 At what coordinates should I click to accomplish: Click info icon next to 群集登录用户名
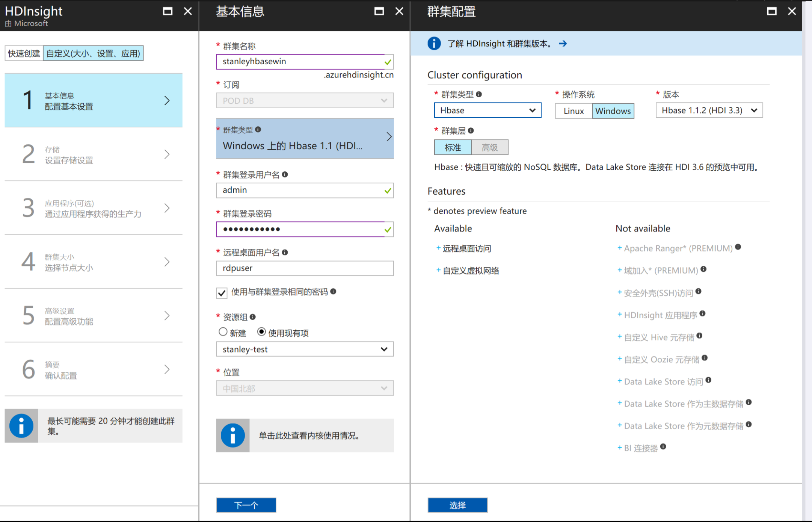click(x=285, y=174)
